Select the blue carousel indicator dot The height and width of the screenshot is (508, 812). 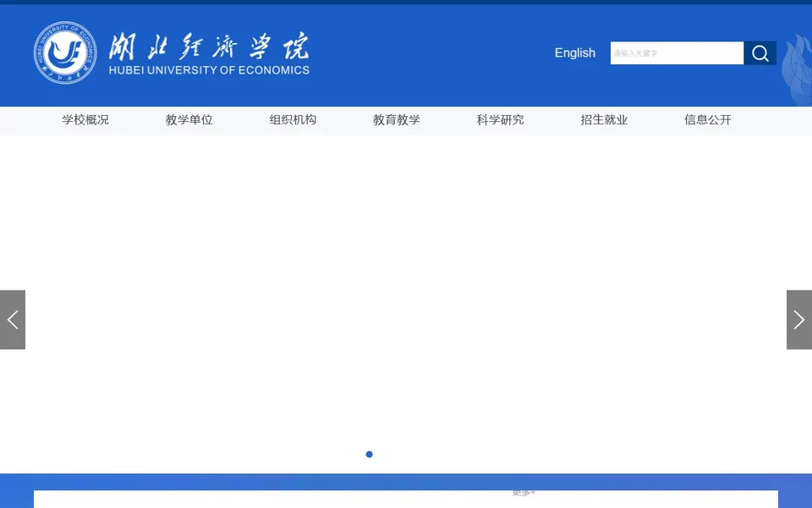tap(370, 455)
